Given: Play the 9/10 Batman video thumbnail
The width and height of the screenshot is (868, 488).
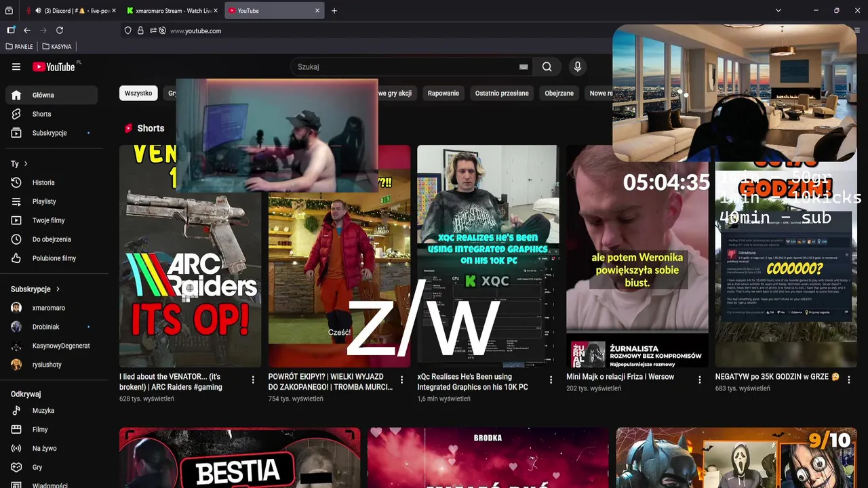Looking at the screenshot, I should 736,458.
